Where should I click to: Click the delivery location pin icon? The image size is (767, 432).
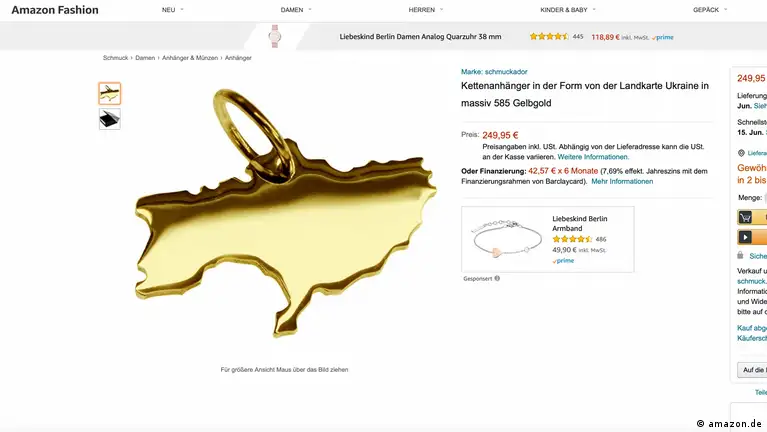pos(741,153)
